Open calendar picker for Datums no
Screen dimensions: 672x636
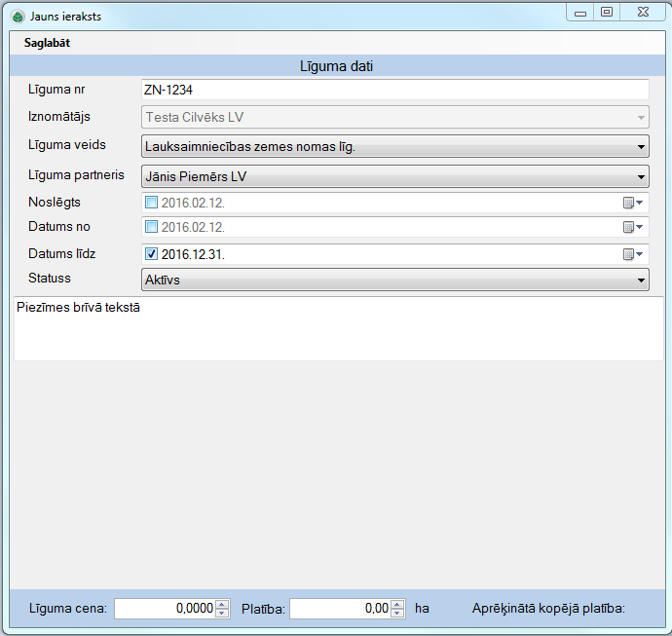(632, 227)
